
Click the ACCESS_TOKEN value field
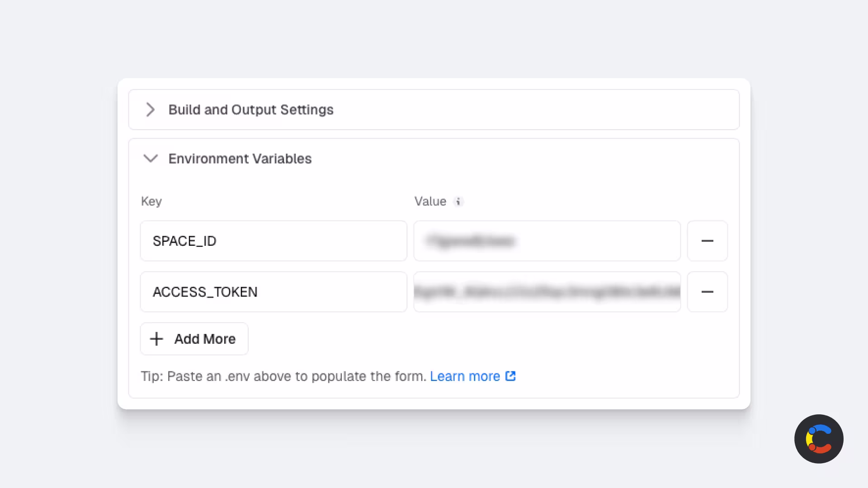click(x=547, y=292)
